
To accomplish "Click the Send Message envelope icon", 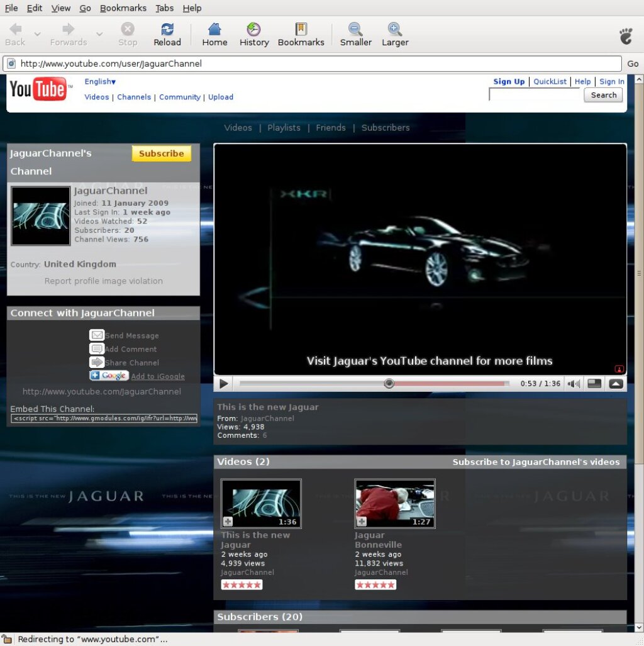I will (x=96, y=335).
